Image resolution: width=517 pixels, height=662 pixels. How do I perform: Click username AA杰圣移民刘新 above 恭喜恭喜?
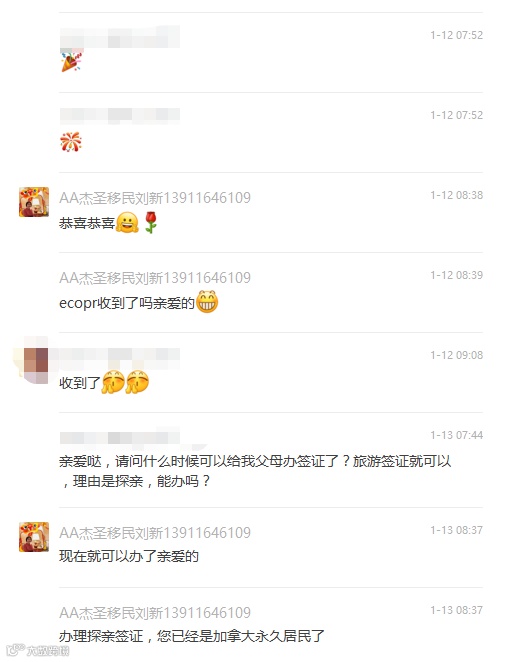155,198
